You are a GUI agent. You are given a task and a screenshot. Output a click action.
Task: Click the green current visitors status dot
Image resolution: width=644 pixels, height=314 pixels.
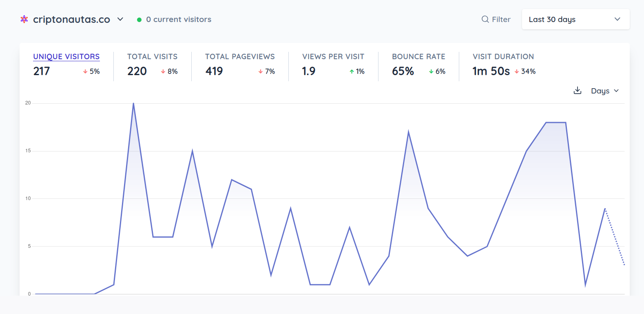[x=139, y=20]
